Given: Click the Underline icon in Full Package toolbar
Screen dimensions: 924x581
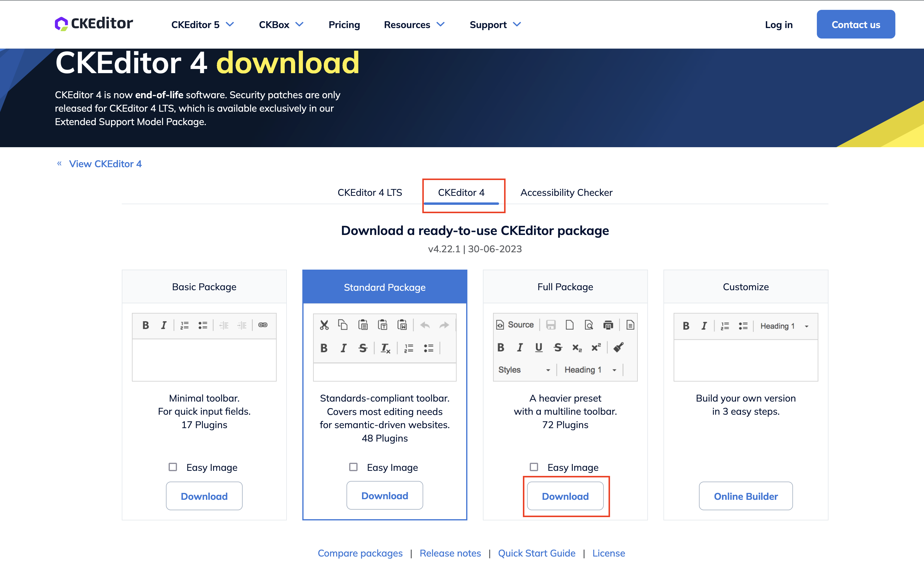Looking at the screenshot, I should click(539, 347).
